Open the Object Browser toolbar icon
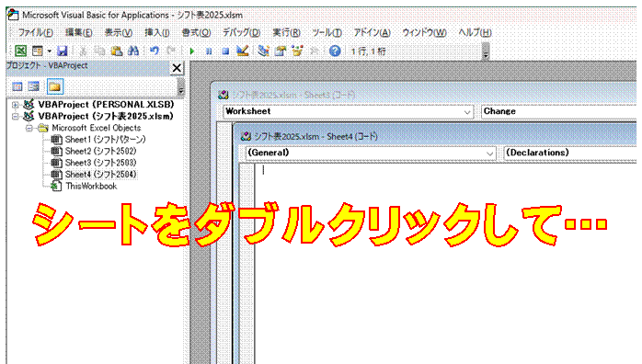Screen dimensions: 642x364 (x=297, y=51)
